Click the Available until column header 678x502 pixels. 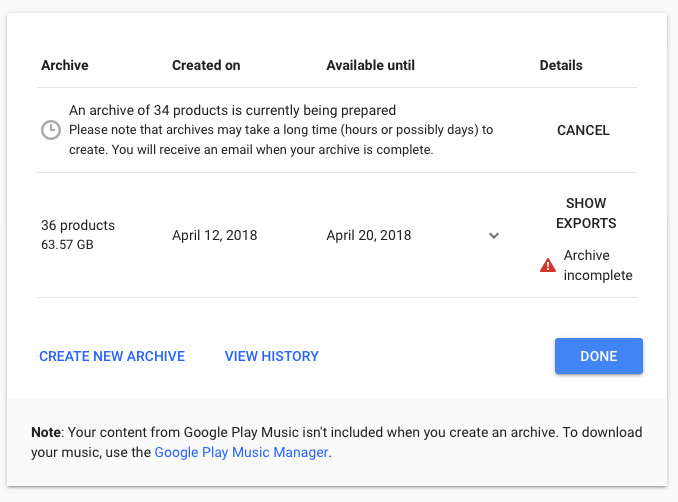coord(370,65)
